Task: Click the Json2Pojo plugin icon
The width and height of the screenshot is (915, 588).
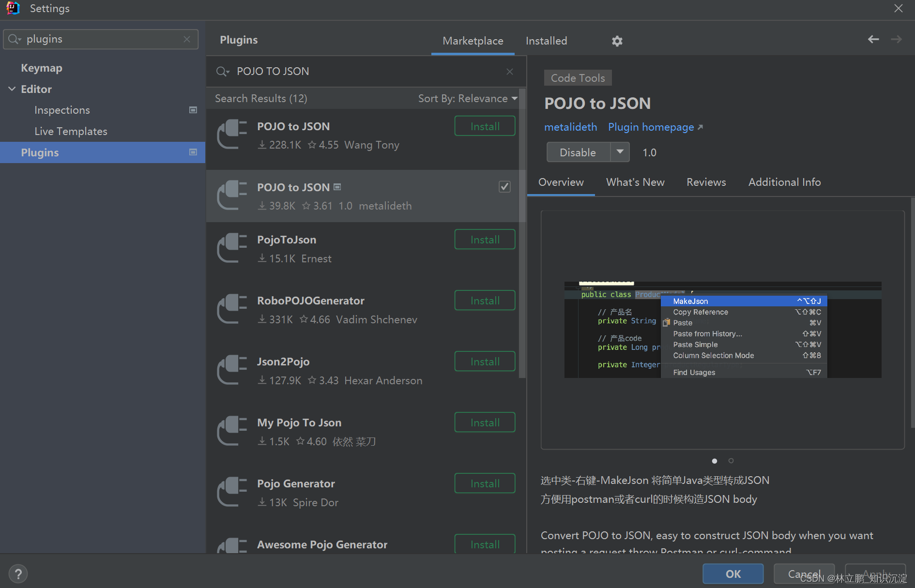Action: [232, 370]
